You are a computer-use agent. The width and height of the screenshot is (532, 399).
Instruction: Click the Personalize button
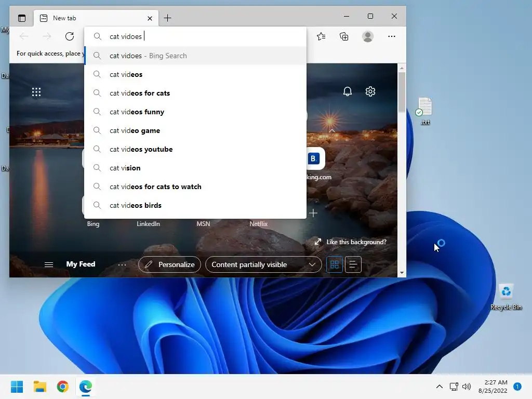coord(169,264)
